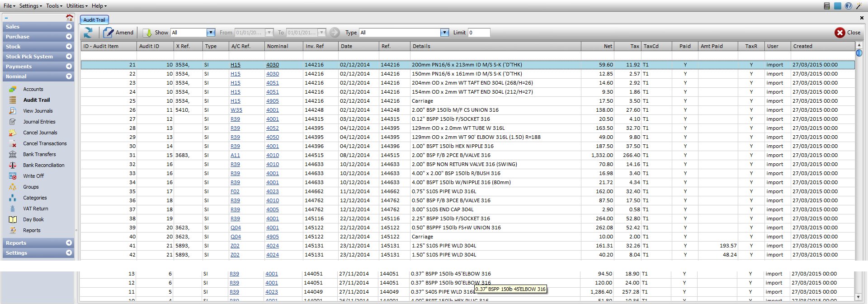Open the Show filter dropdown
This screenshot has width=868, height=304.
[x=211, y=33]
